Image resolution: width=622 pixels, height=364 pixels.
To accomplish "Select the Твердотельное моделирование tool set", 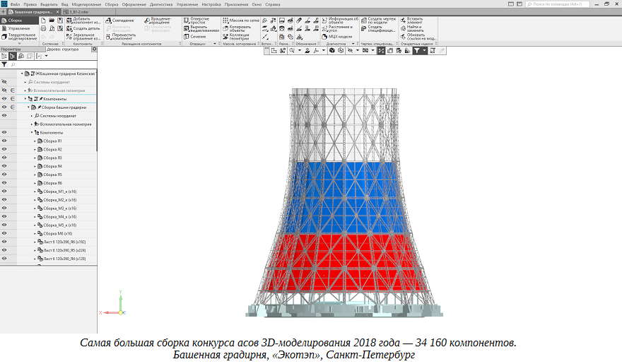I will (18, 37).
